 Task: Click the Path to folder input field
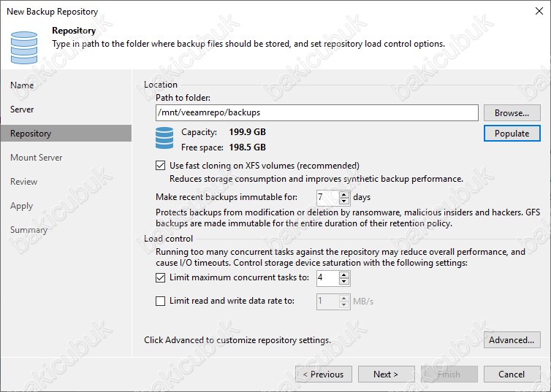click(x=316, y=112)
